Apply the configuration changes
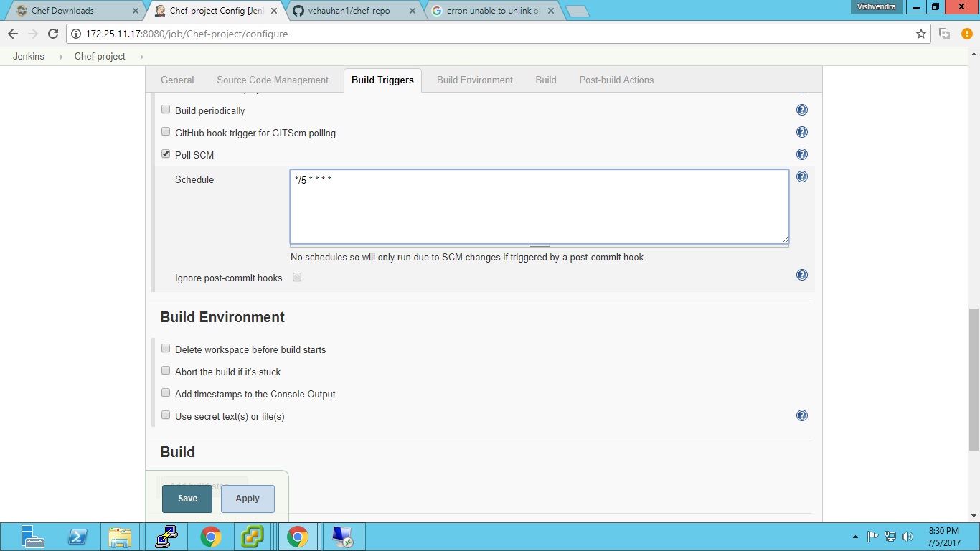 (247, 498)
